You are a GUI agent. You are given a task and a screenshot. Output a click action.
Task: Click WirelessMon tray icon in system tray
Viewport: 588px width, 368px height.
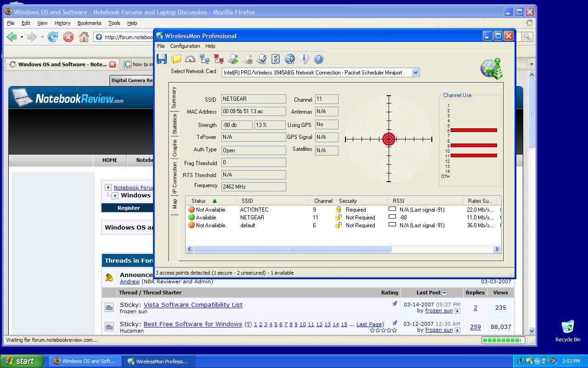click(529, 361)
